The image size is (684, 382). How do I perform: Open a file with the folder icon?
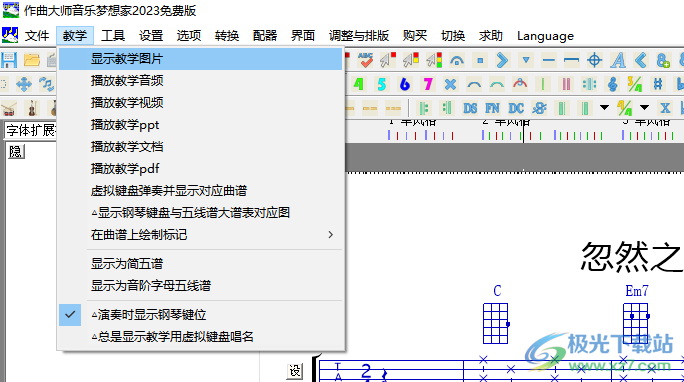click(32, 60)
